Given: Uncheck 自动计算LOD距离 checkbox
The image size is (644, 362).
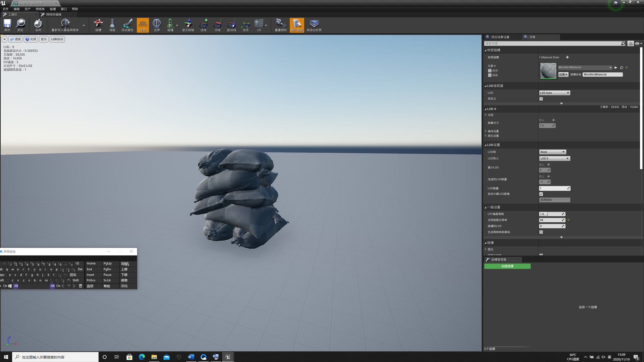Looking at the screenshot, I should (x=541, y=194).
